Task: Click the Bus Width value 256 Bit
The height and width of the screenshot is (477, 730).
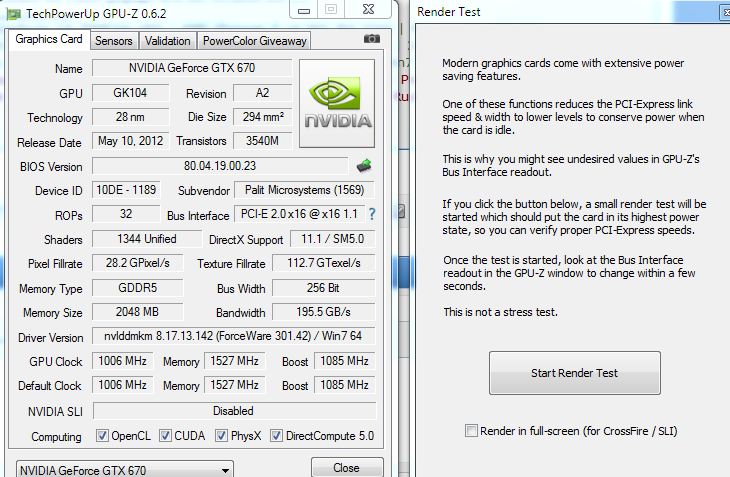Action: [324, 288]
